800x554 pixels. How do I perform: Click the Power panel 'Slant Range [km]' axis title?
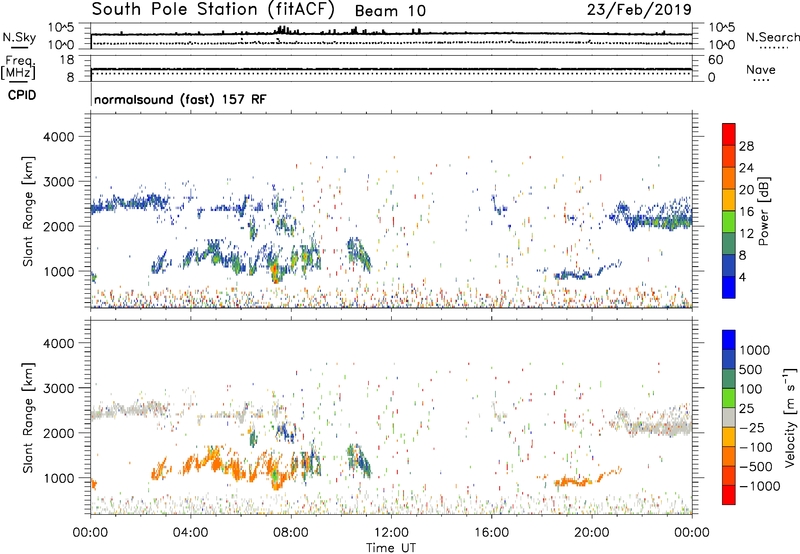pos(28,211)
